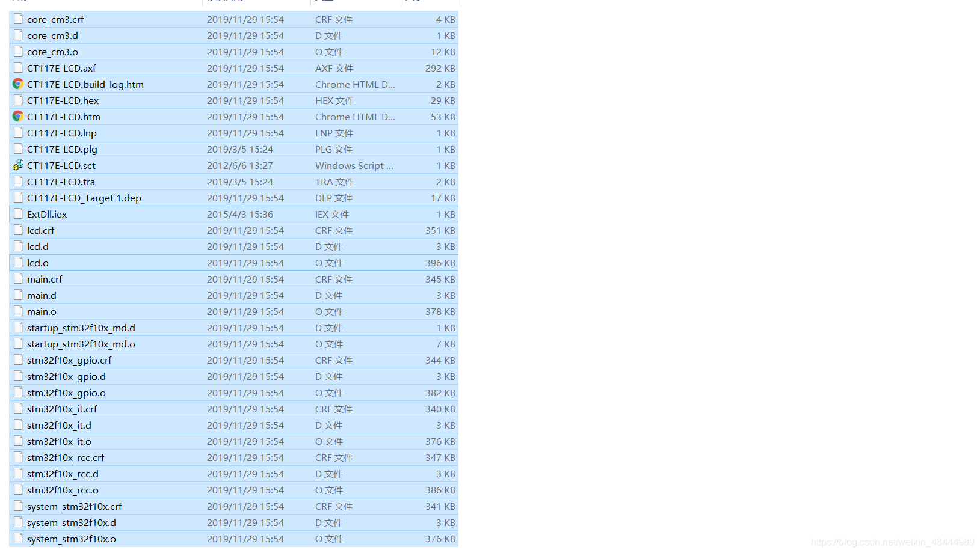Click the size 386 KB
Screen dimensions: 980x553
click(440, 490)
